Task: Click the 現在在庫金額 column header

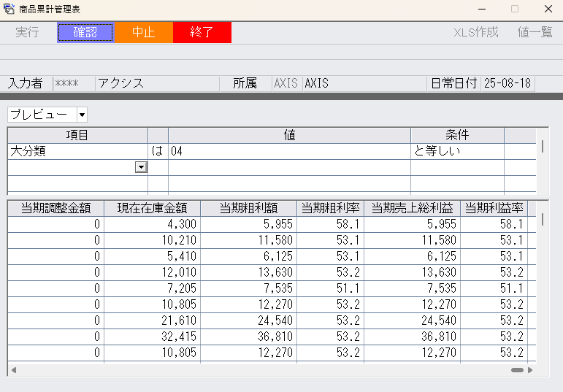Action: [152, 208]
